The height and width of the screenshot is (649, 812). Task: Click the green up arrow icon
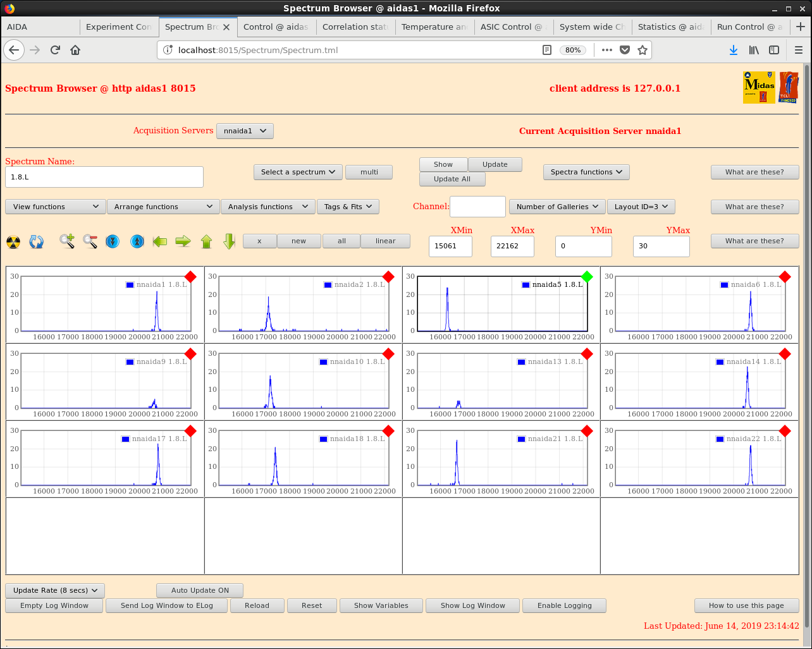[x=206, y=241]
